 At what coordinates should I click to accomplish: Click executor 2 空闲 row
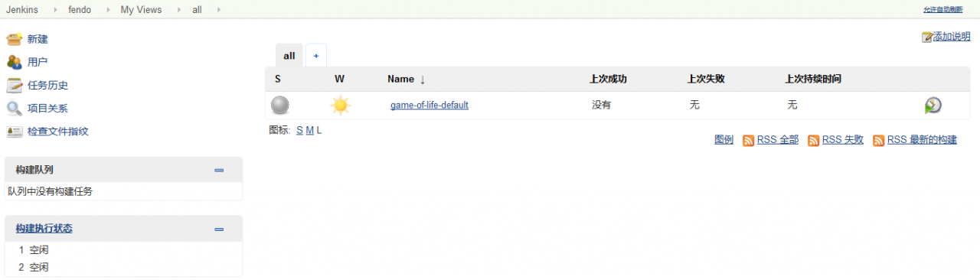tap(123, 267)
